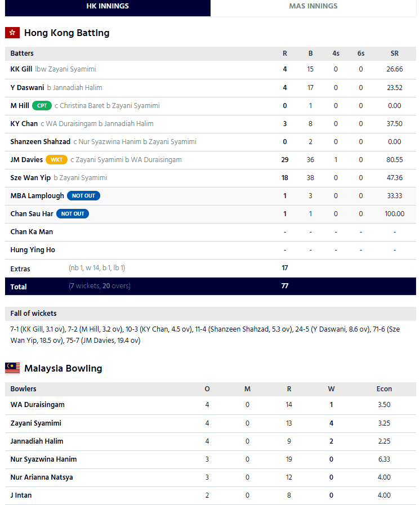Click the Fall of wickets heading
420x505 pixels.
coord(33,314)
